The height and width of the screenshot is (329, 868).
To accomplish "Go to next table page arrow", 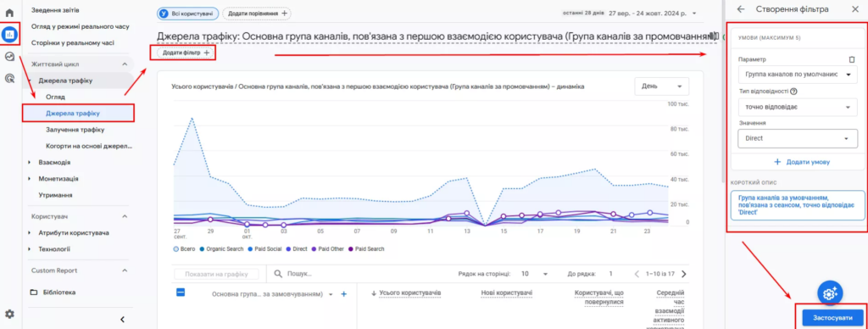I will pyautogui.click(x=684, y=274).
